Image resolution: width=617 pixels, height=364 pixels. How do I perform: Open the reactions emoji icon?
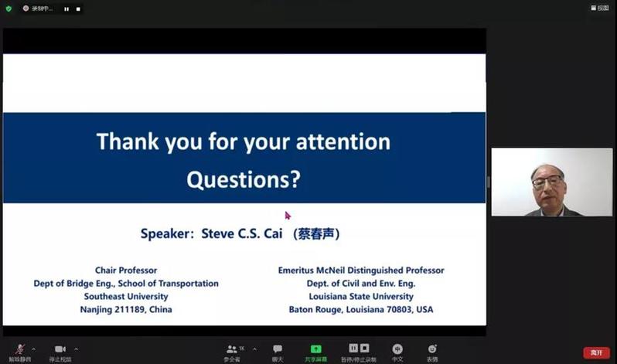(432, 350)
